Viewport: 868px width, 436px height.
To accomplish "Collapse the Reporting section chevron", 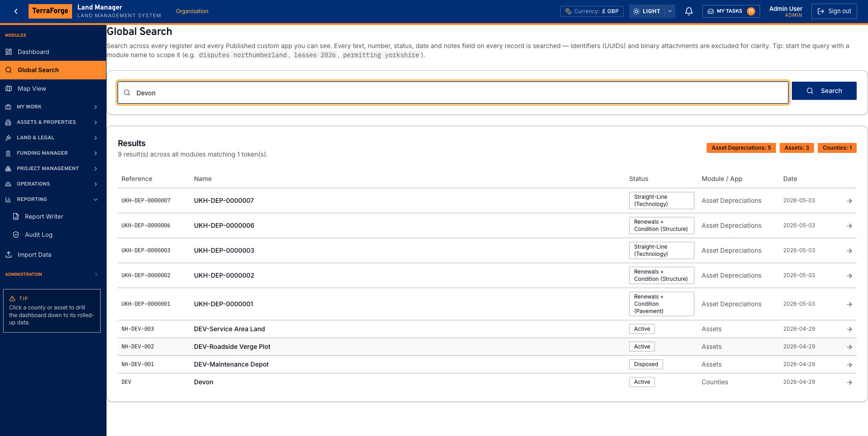I will (96, 199).
